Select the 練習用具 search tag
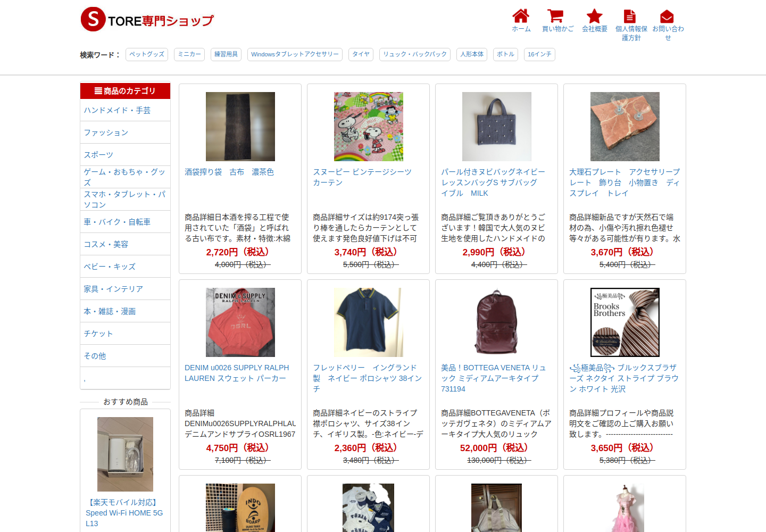Viewport: 766px width, 532px height. 226,54
